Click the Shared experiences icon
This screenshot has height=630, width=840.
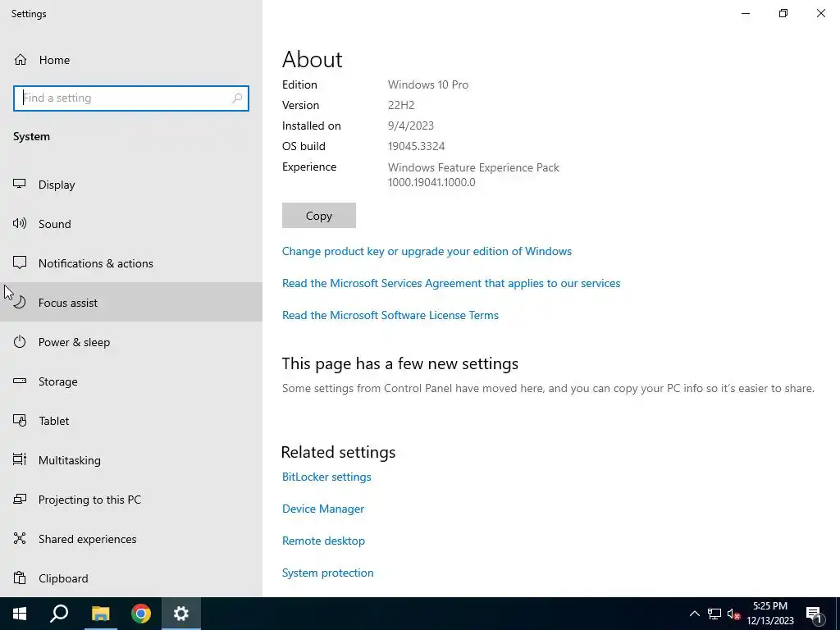20,538
